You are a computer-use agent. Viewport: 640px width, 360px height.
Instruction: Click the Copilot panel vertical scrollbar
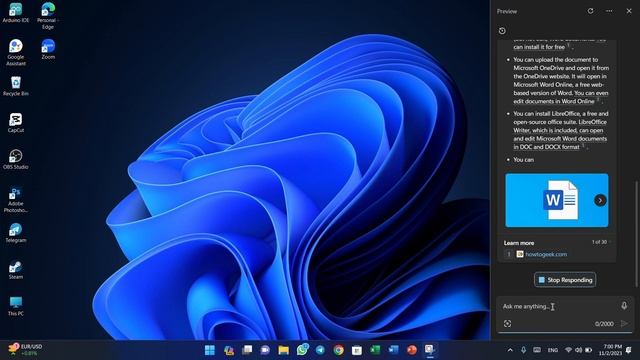click(x=636, y=233)
